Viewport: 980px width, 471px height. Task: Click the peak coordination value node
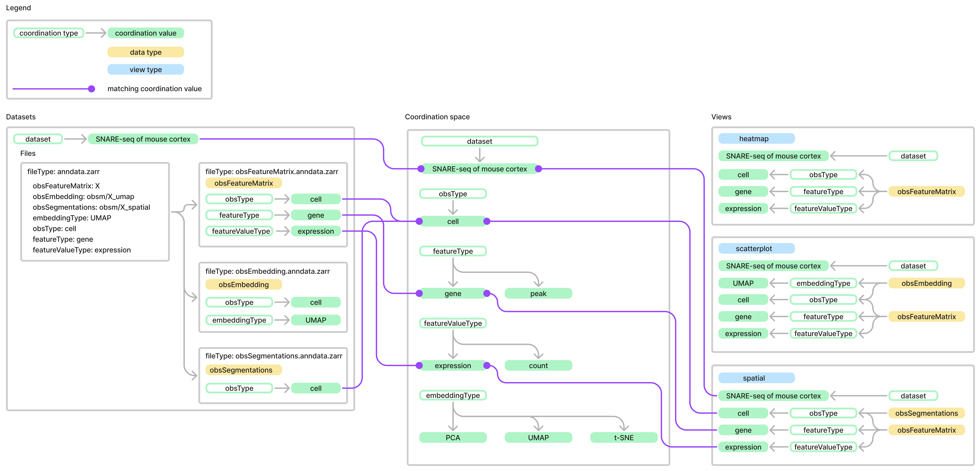[x=538, y=293]
